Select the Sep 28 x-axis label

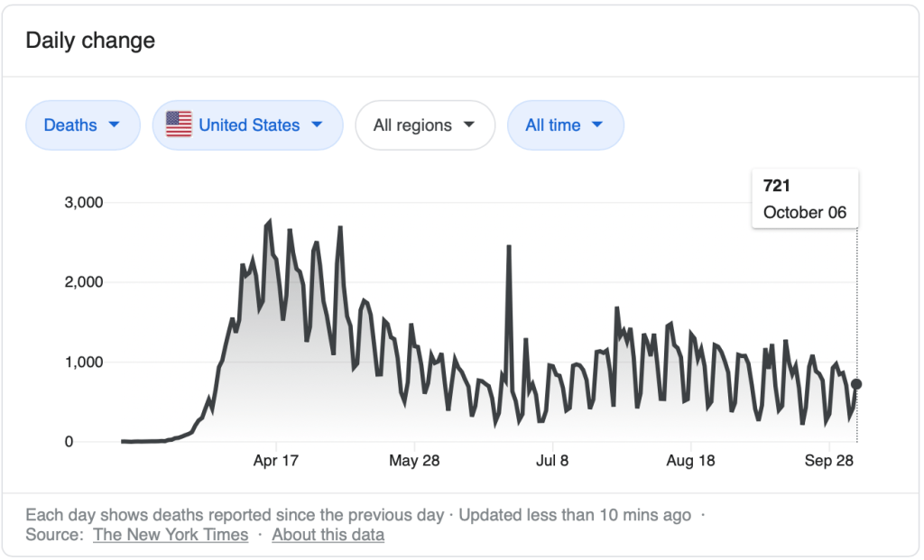pos(829,461)
